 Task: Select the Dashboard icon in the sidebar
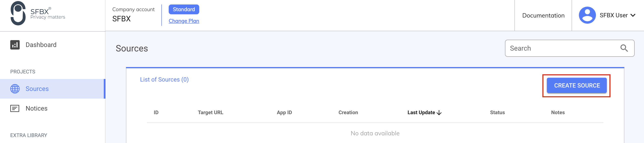pyautogui.click(x=15, y=45)
